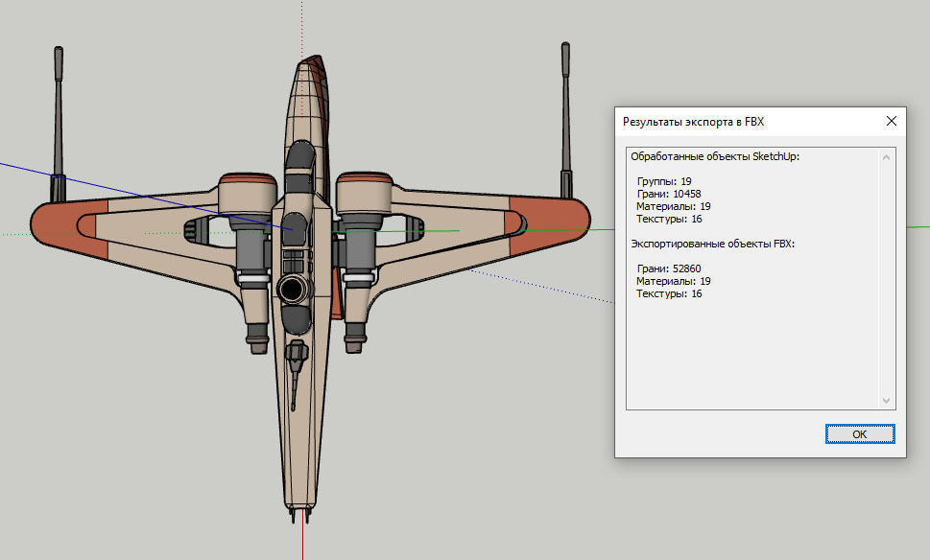Image resolution: width=930 pixels, height=560 pixels.
Task: Click the 'Грани: 10458' line
Action: tap(668, 194)
